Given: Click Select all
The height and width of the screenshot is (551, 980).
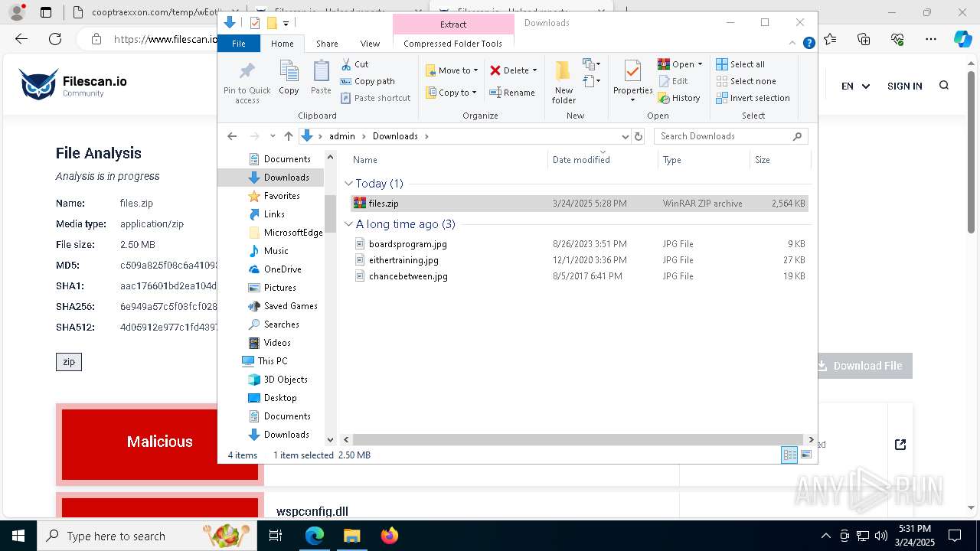Looking at the screenshot, I should [x=740, y=64].
